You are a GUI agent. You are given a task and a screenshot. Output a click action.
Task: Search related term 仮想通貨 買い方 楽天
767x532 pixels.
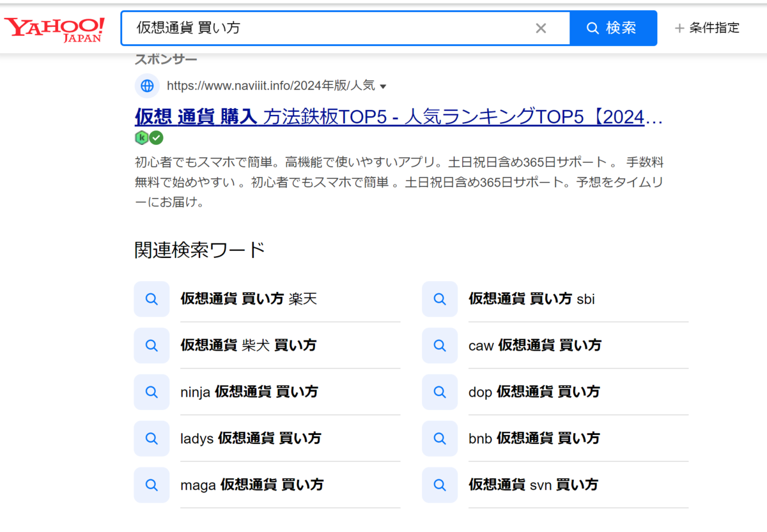click(249, 299)
